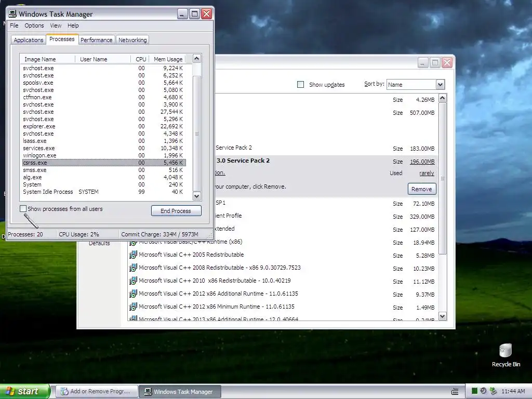Viewport: 532px width, 399px height.
Task: Select Visual C++ 2012 x86 Additional Runtime entry
Action: click(283, 294)
